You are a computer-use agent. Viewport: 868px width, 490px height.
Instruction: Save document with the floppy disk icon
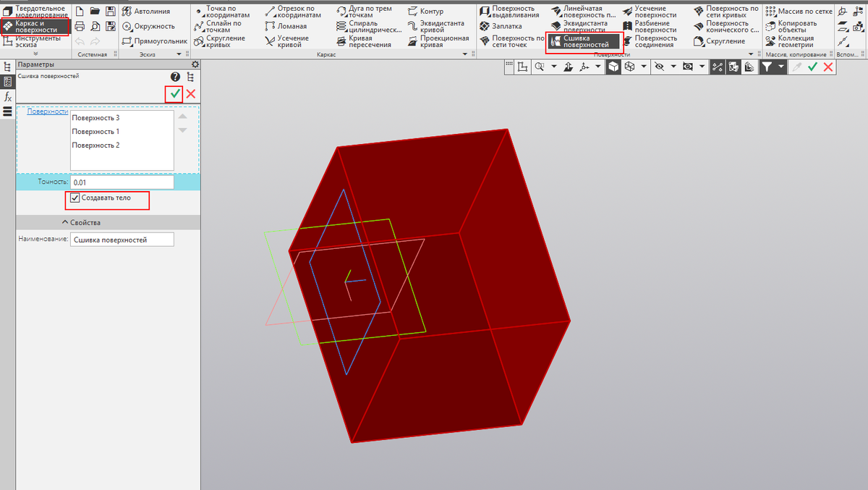(x=111, y=11)
